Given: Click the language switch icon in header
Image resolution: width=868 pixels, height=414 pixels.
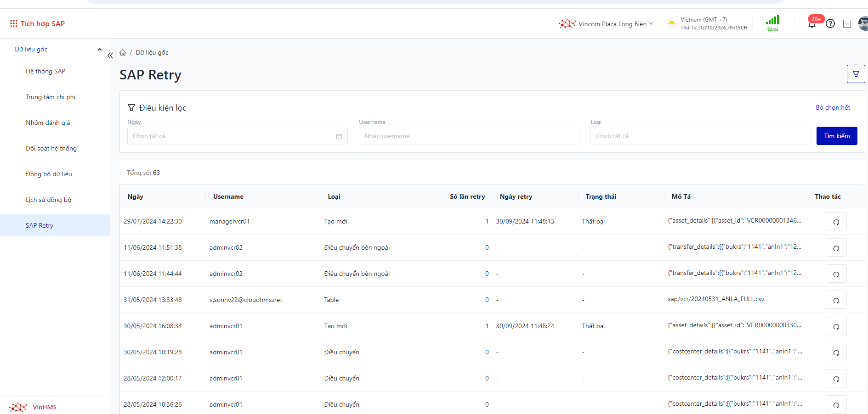Looking at the screenshot, I should pos(847,24).
